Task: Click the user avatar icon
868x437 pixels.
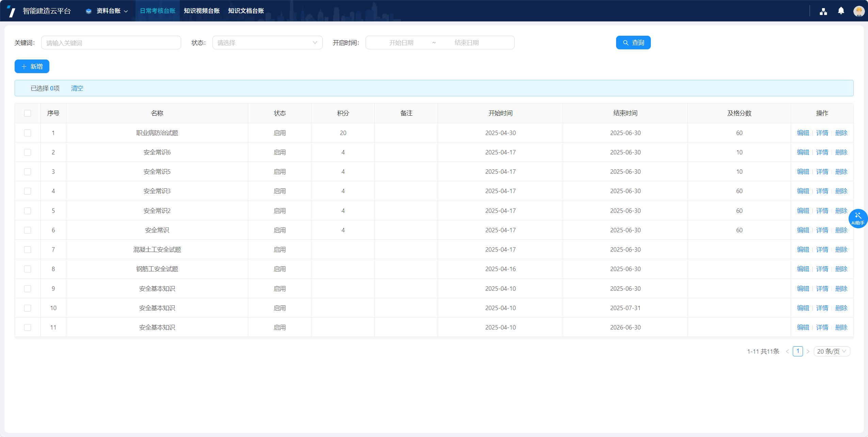Action: point(858,11)
